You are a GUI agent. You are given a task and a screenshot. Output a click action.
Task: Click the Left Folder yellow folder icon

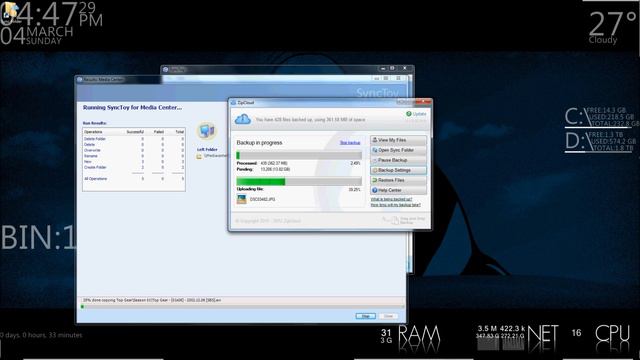[199, 156]
